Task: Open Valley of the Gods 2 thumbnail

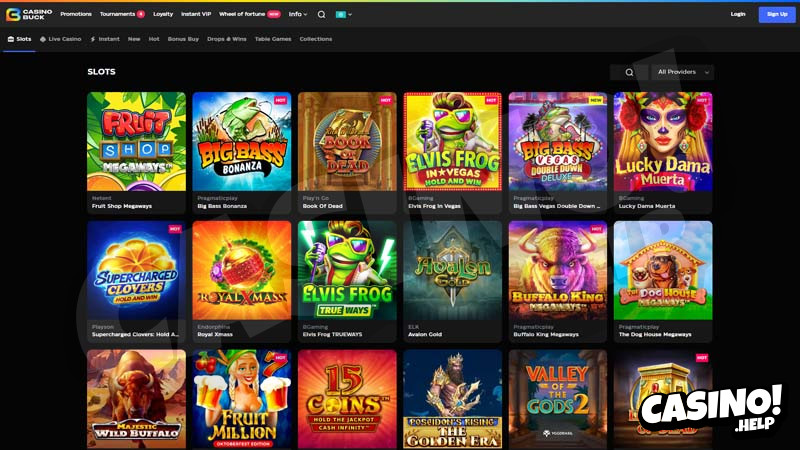Action: pyautogui.click(x=558, y=399)
